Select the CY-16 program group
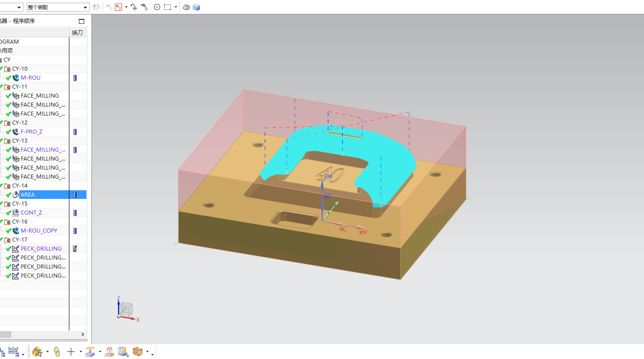 point(20,222)
